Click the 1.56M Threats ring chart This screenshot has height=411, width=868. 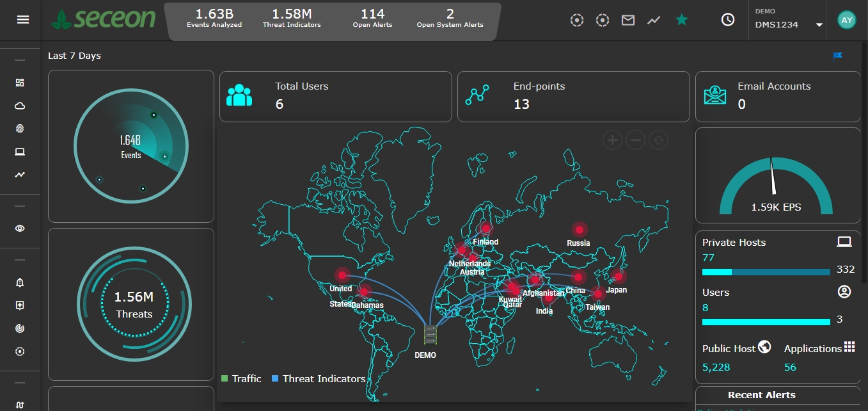pyautogui.click(x=134, y=304)
